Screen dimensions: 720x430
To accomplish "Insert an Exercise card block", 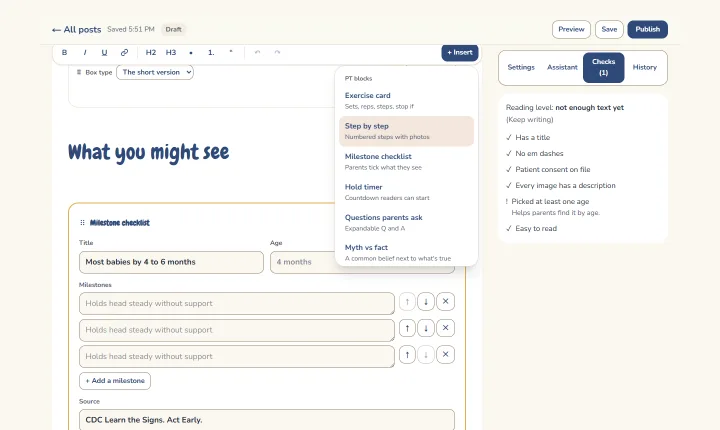I will (406, 101).
